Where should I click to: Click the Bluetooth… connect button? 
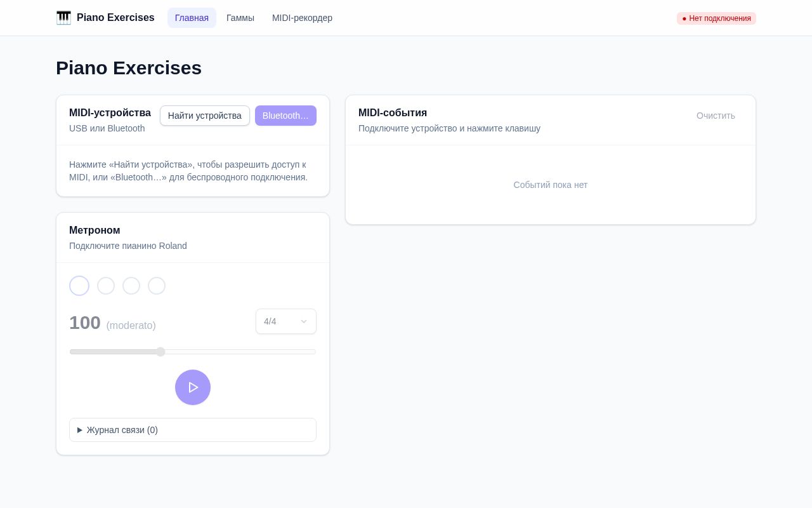[x=285, y=116]
